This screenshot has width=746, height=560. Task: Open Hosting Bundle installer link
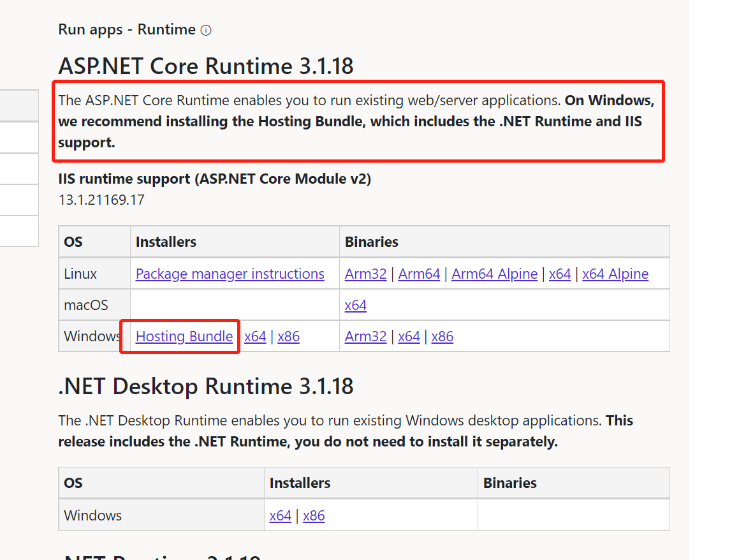click(x=184, y=336)
